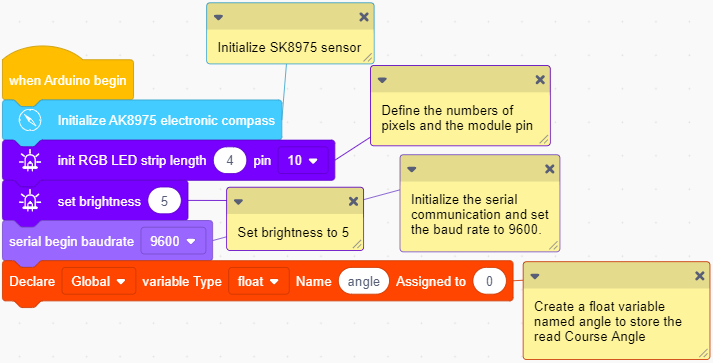Click the LED icon on init RGB strip block
The image size is (713, 363).
click(30, 161)
